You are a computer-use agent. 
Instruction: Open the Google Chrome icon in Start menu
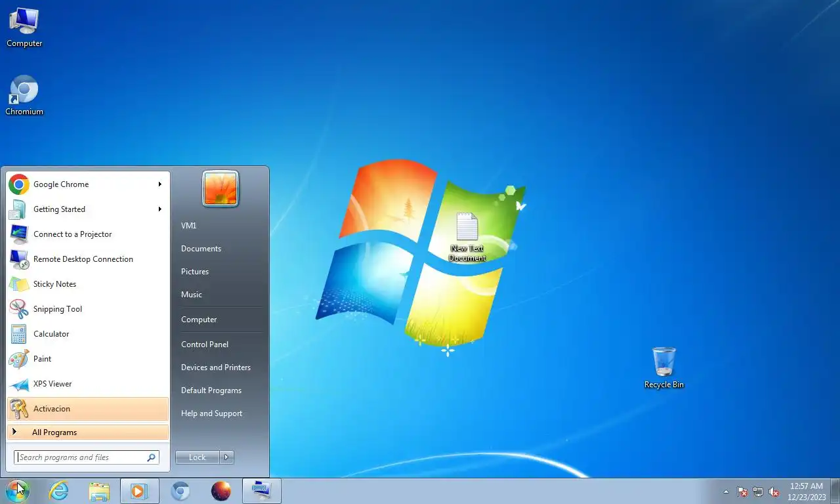tap(19, 184)
